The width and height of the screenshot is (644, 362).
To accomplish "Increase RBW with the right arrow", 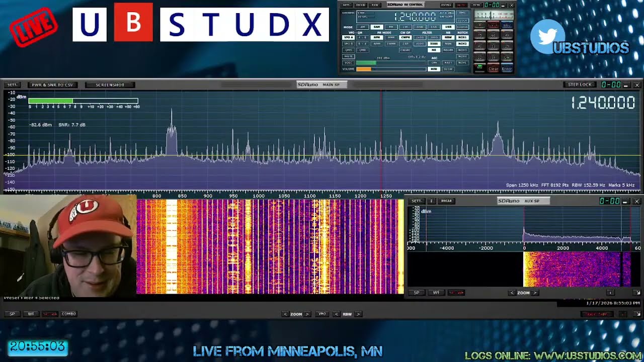I will click(x=358, y=314).
